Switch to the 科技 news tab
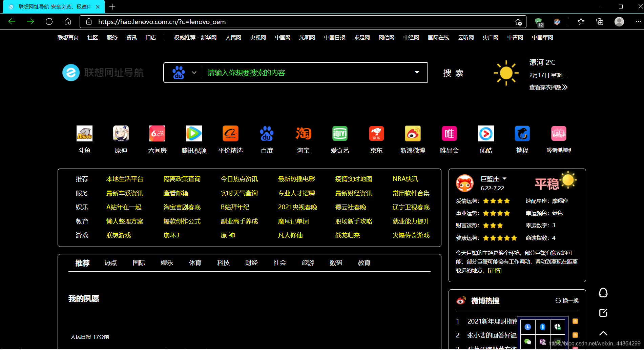Screen dimensions: 644x350 point(223,263)
